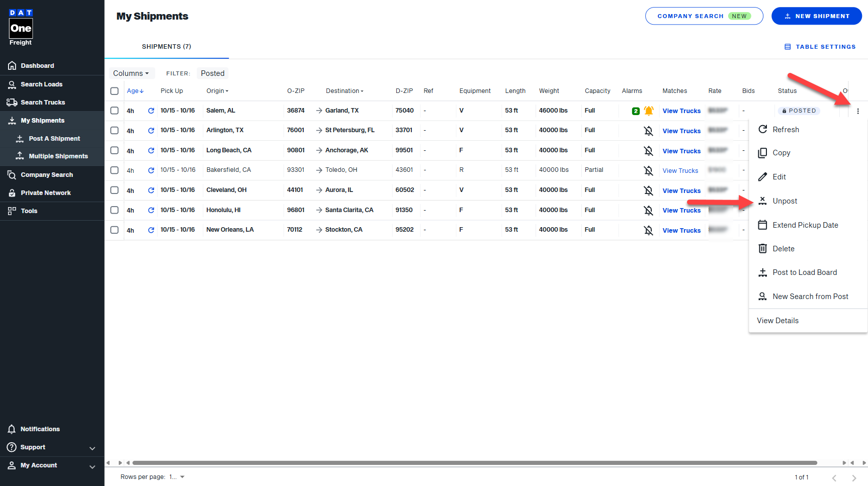The image size is (868, 486).
Task: Click the muted alarm icon for Arlington, TX
Action: [649, 131]
